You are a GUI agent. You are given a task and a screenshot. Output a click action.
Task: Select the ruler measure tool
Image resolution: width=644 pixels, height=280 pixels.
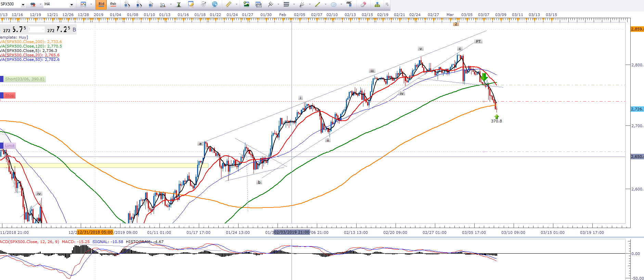(228, 4)
